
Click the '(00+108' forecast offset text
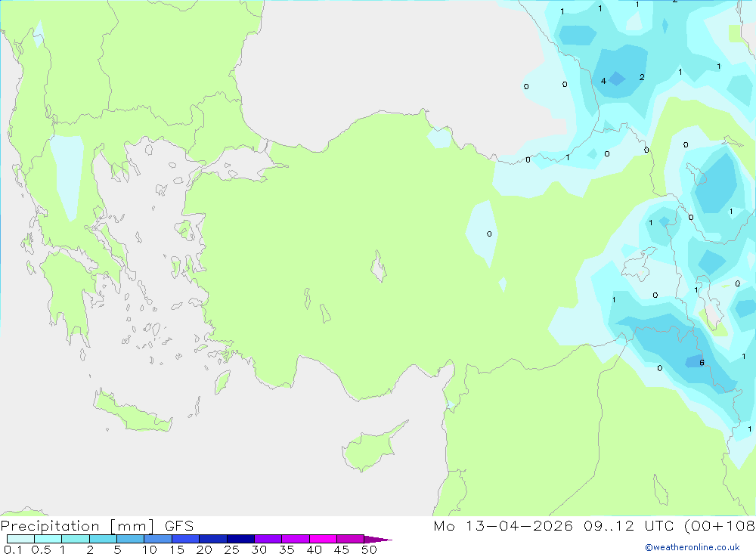tap(720, 526)
